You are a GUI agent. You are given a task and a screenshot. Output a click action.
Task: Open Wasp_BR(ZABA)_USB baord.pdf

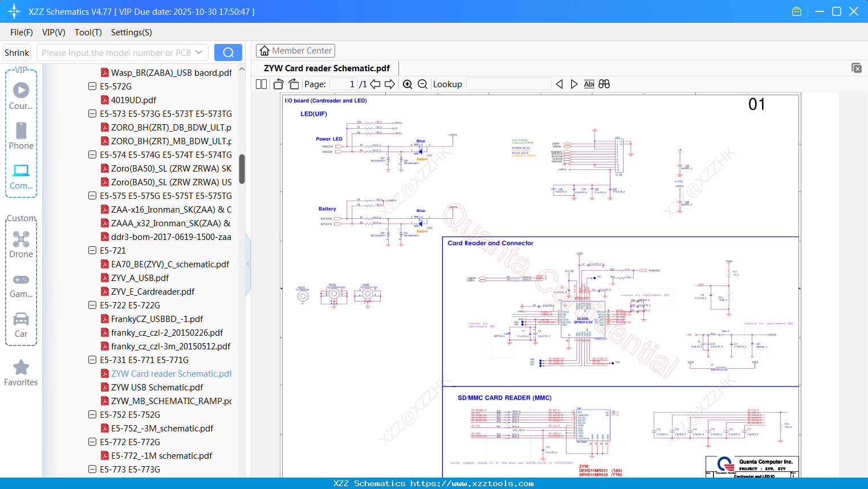(x=171, y=72)
